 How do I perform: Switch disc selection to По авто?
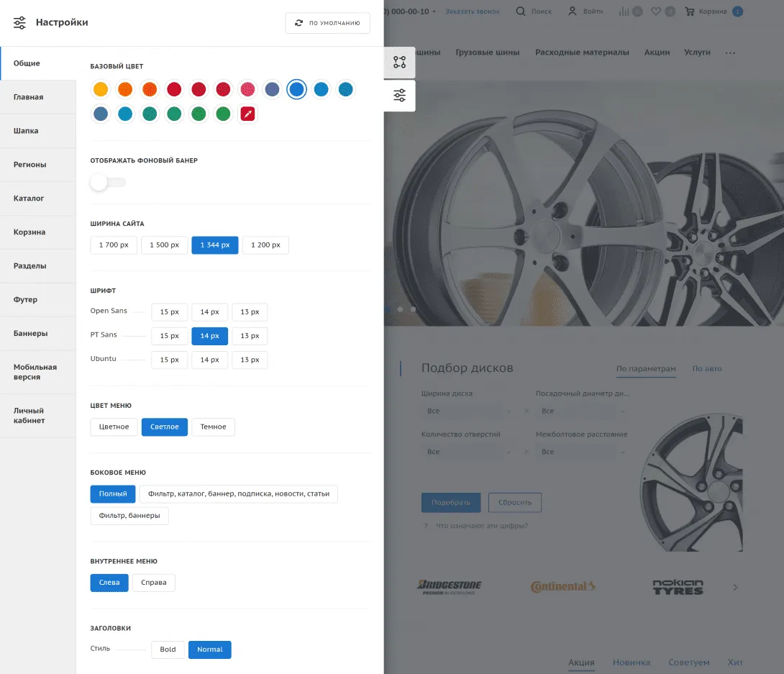pos(707,368)
